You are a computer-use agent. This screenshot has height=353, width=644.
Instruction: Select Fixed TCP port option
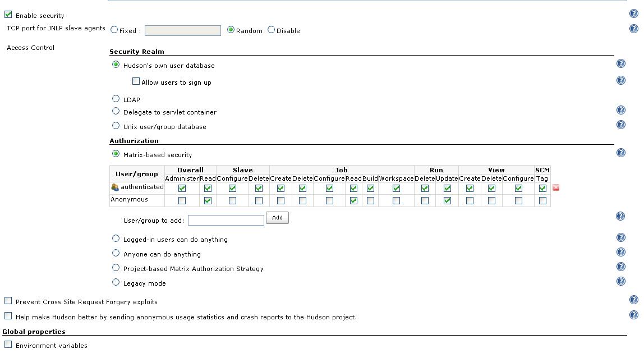point(114,30)
